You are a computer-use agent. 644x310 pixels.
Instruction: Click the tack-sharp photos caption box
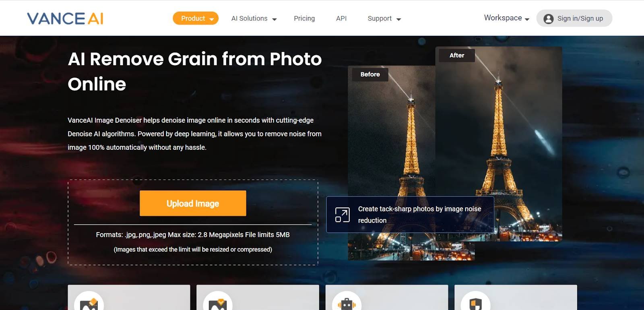[410, 215]
